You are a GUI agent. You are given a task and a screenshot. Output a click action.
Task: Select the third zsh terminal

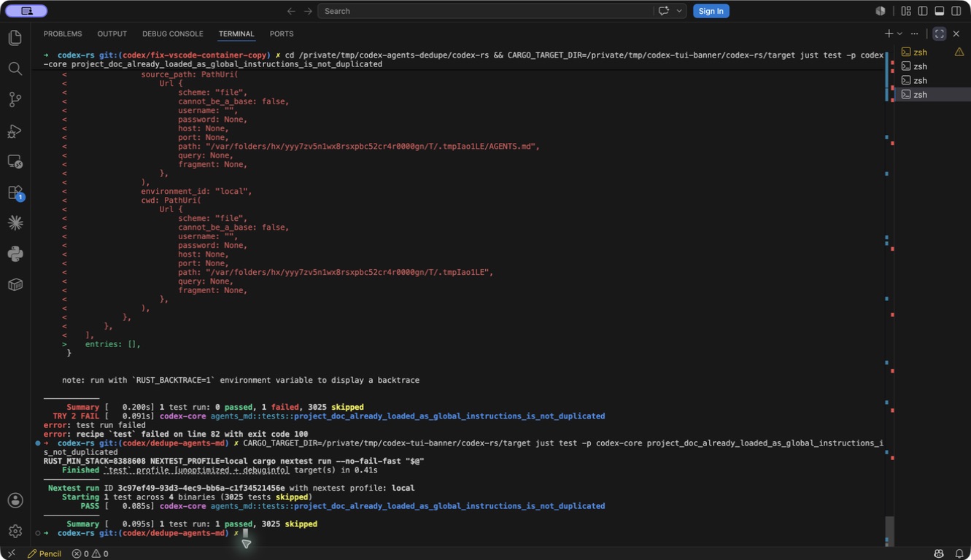coord(932,80)
